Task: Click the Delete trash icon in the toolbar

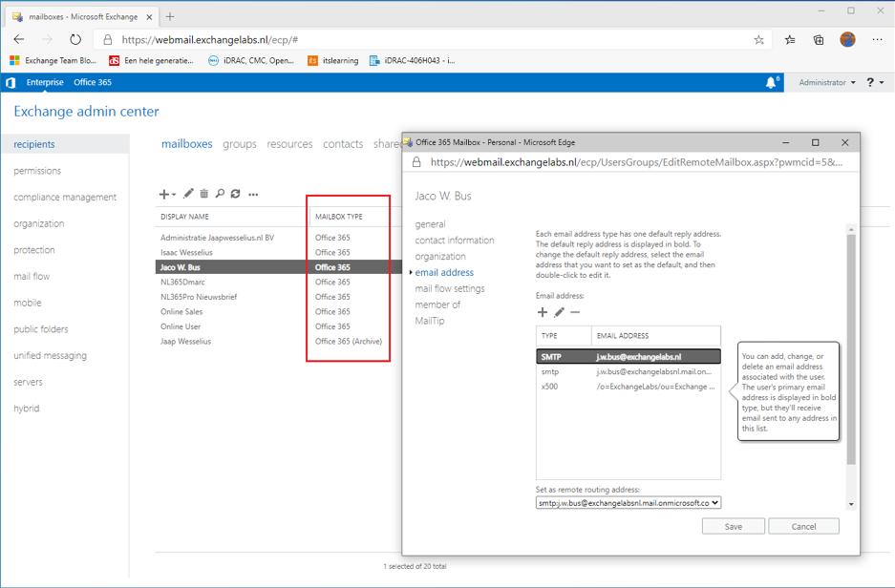Action: pos(203,194)
